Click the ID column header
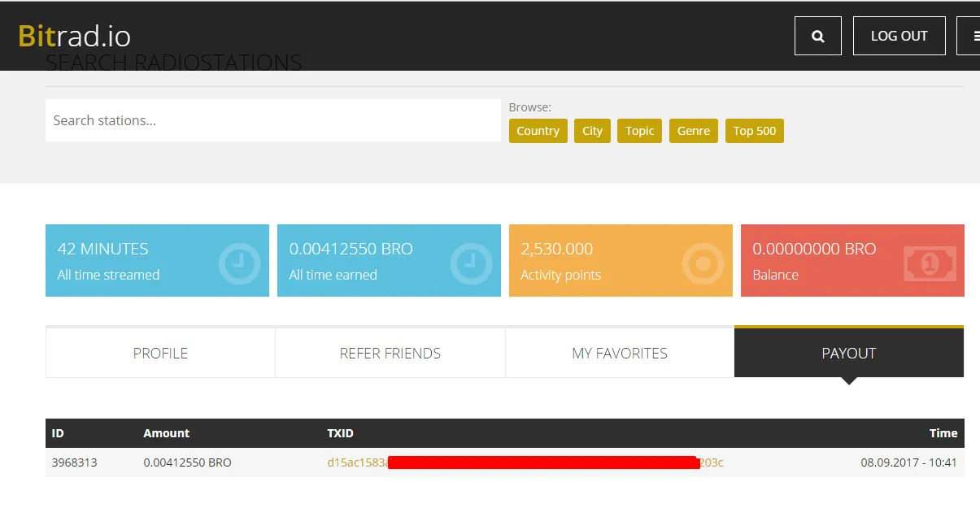The height and width of the screenshot is (508, 980). point(58,433)
